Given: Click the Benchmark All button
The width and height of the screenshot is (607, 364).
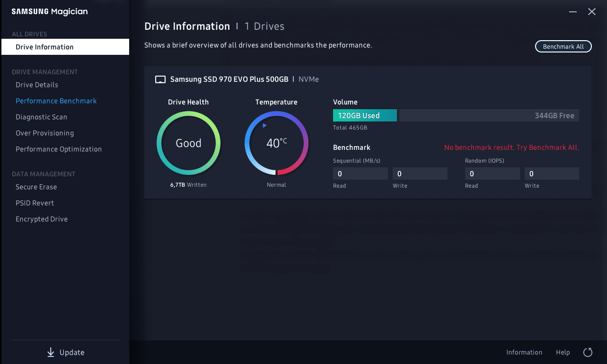Looking at the screenshot, I should 563,46.
